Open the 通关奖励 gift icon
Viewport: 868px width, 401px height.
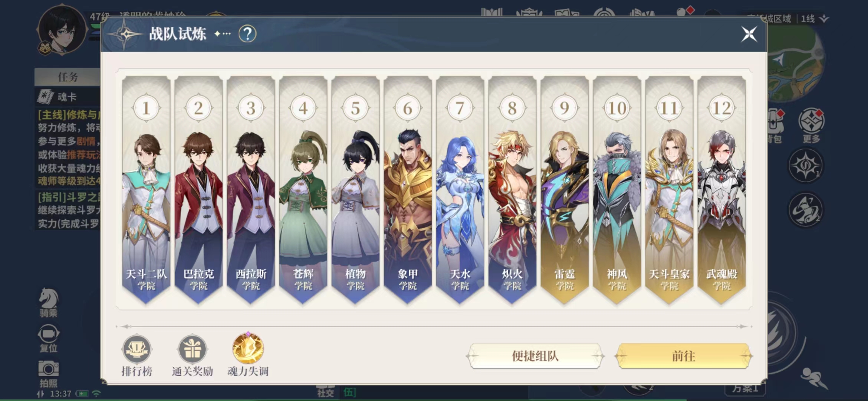click(192, 349)
